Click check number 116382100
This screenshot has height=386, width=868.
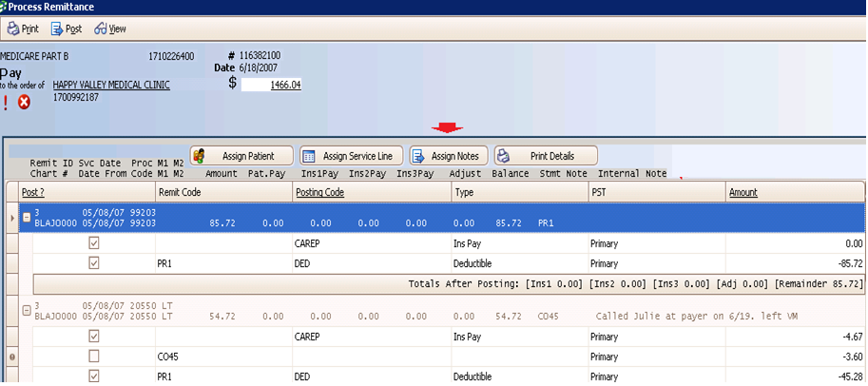(260, 55)
